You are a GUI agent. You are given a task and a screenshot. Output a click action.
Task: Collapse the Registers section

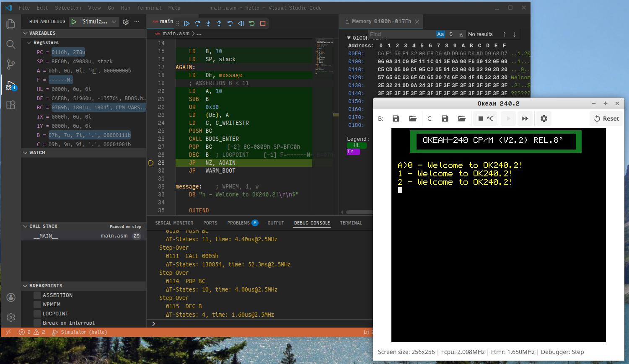click(29, 42)
